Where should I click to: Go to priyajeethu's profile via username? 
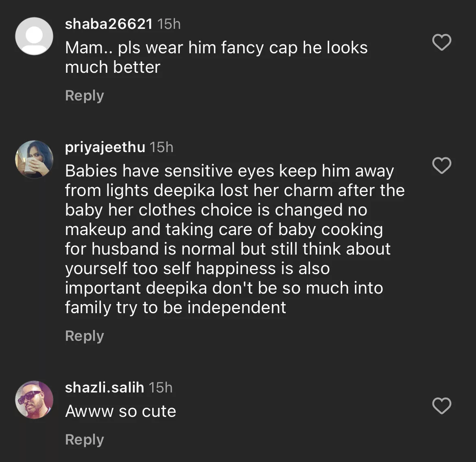(105, 147)
